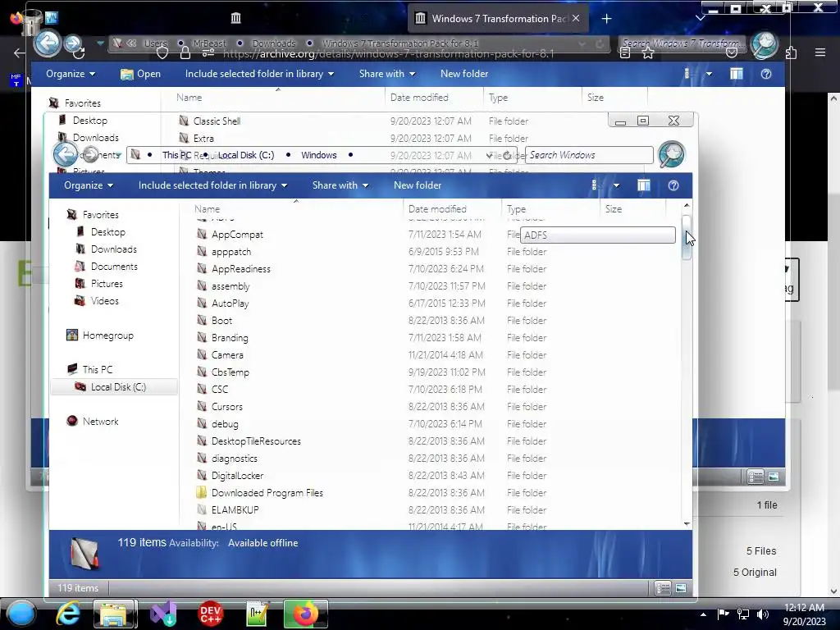Open the Start orb button
This screenshot has height=630, width=840.
21,614
